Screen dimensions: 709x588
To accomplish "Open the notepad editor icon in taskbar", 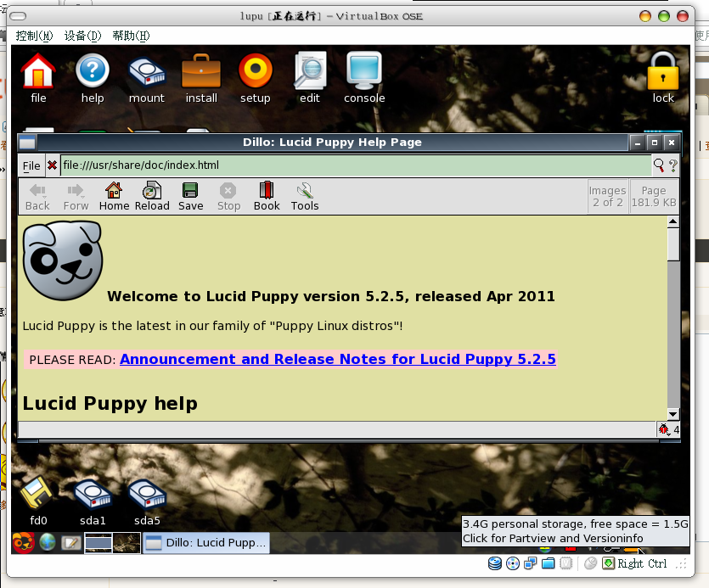I will coord(71,543).
